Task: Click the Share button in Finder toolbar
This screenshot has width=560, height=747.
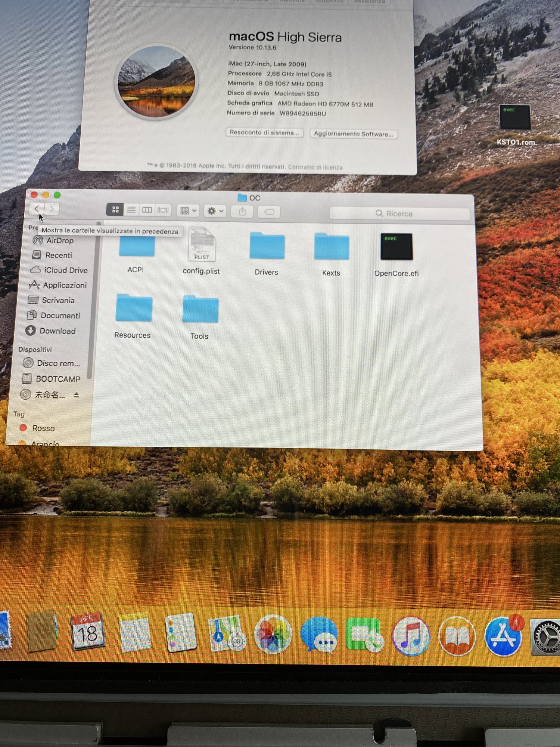Action: click(x=242, y=212)
